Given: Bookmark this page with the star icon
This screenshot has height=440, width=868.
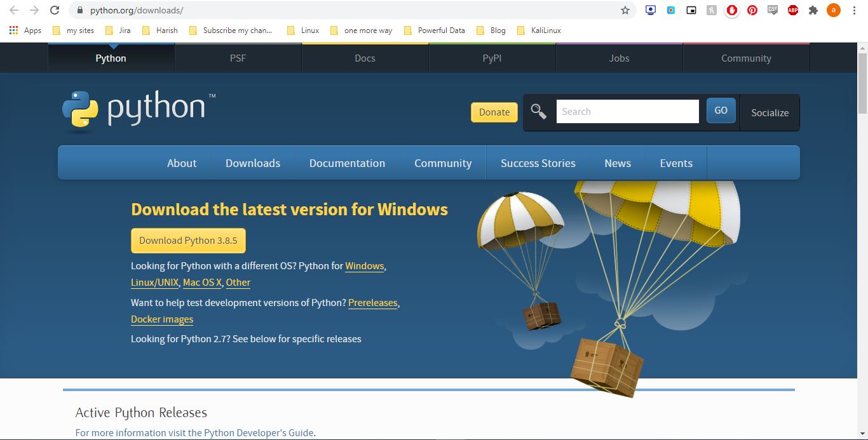Looking at the screenshot, I should [625, 10].
